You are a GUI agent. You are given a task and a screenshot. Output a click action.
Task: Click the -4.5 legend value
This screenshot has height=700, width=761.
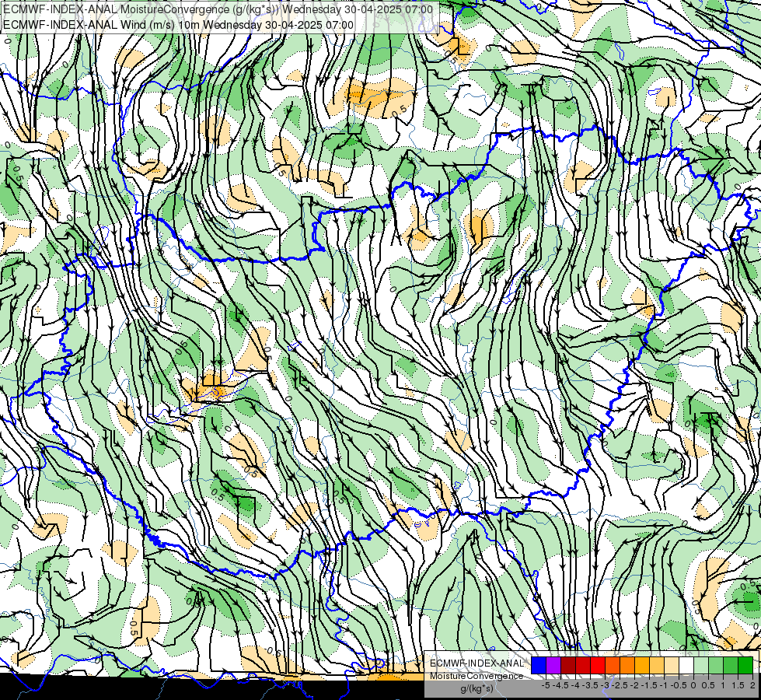click(x=561, y=685)
